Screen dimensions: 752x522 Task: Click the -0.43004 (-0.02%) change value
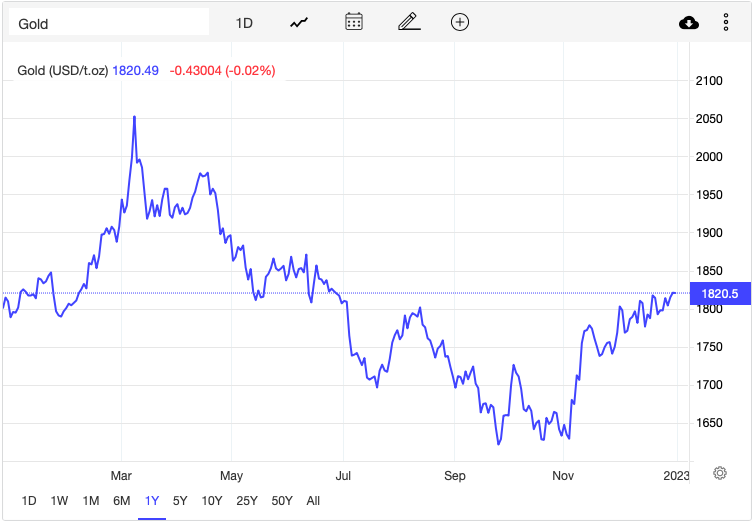click(x=223, y=71)
